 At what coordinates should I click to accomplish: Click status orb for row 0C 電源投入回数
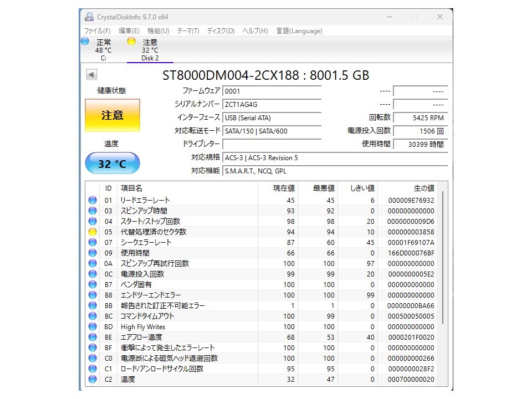(x=93, y=274)
